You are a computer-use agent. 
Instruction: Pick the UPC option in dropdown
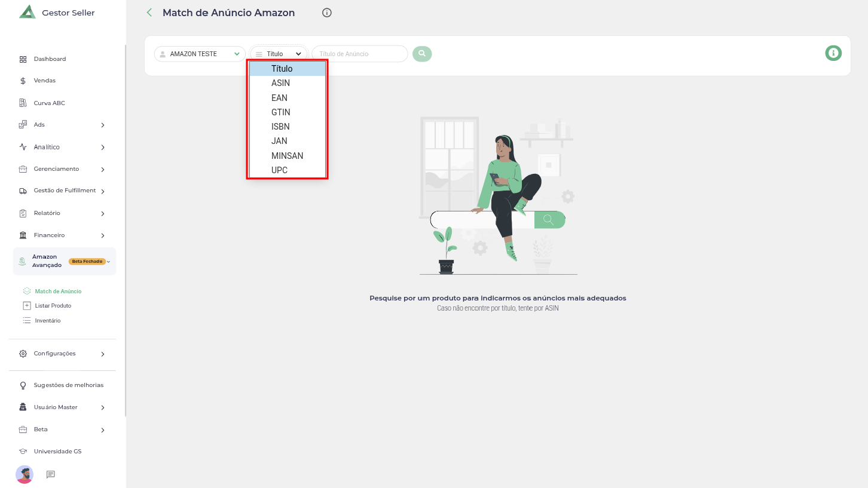pos(279,170)
